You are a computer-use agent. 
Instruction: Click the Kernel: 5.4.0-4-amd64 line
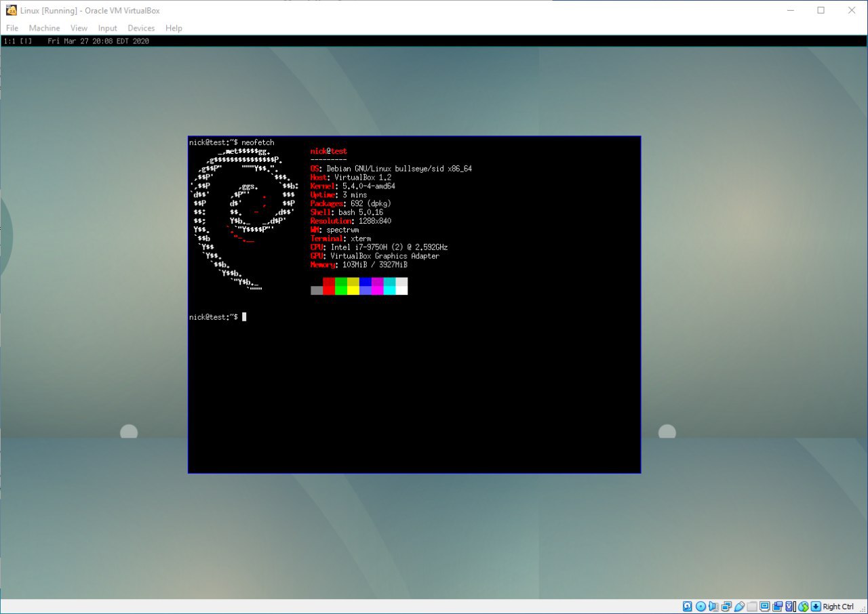[353, 186]
